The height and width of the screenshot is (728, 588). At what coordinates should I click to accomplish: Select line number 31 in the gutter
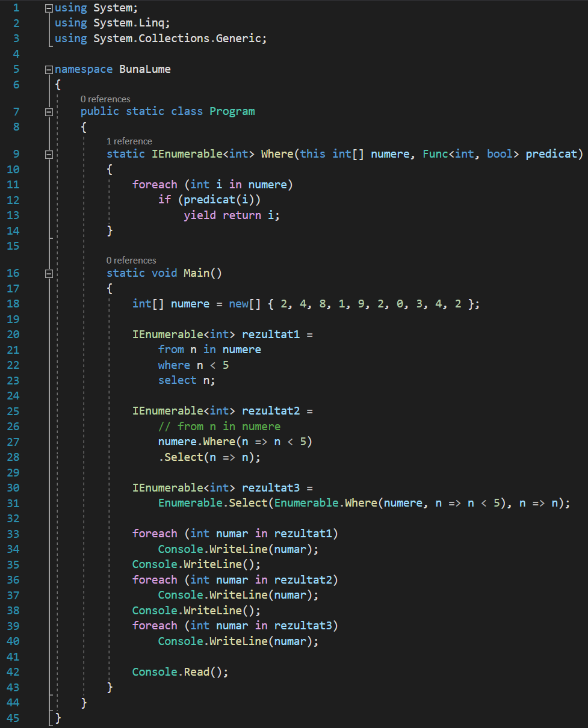(x=13, y=503)
